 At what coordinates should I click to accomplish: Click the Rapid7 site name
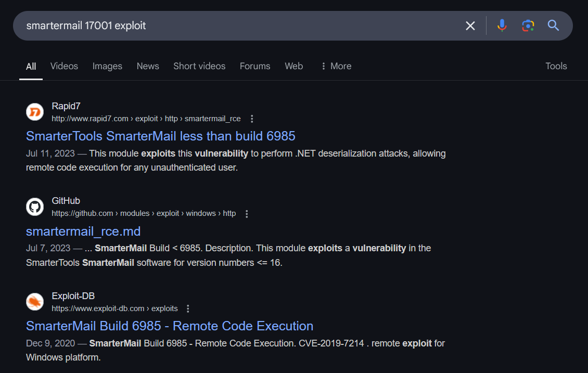(66, 106)
